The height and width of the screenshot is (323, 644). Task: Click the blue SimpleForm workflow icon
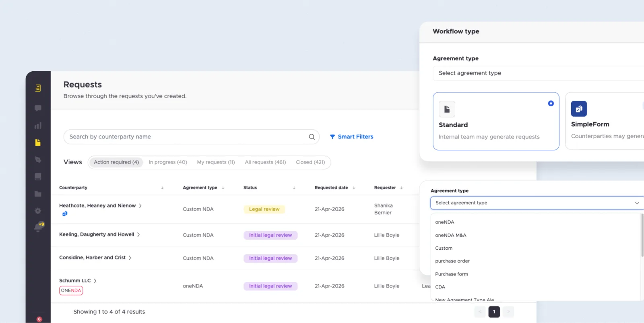click(579, 109)
